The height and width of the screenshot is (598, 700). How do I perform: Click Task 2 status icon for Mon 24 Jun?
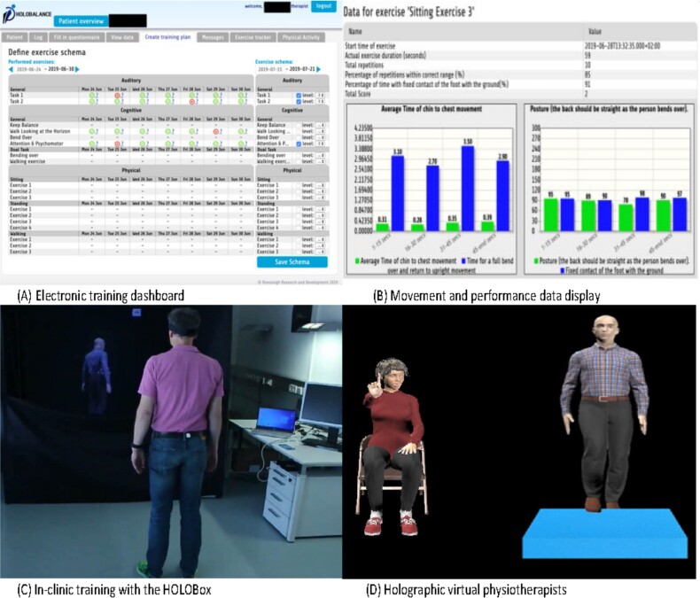91,101
